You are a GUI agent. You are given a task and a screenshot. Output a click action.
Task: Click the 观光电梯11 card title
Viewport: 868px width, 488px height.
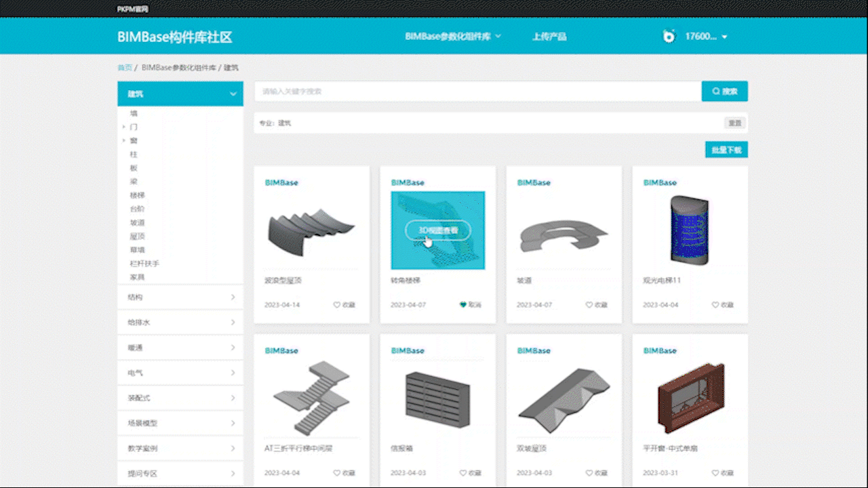[x=662, y=280]
